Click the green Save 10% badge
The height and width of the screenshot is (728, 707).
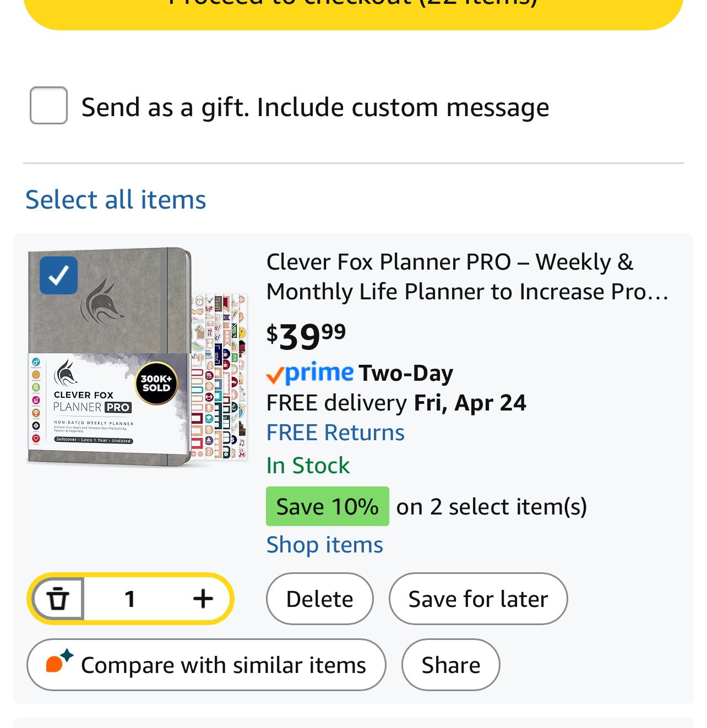coord(327,506)
